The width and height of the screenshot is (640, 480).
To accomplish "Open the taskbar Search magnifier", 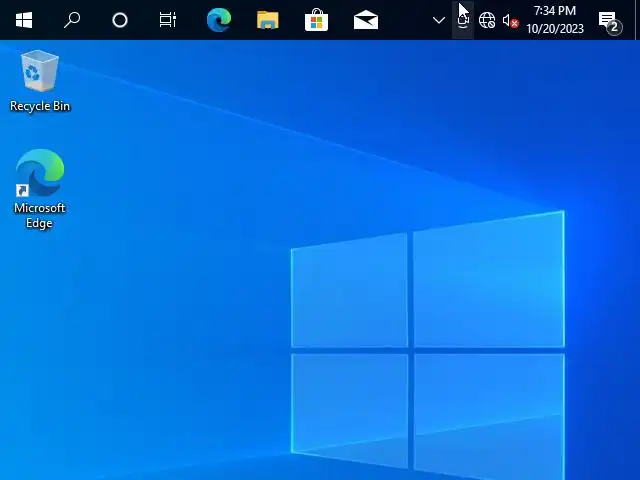I will pos(72,20).
